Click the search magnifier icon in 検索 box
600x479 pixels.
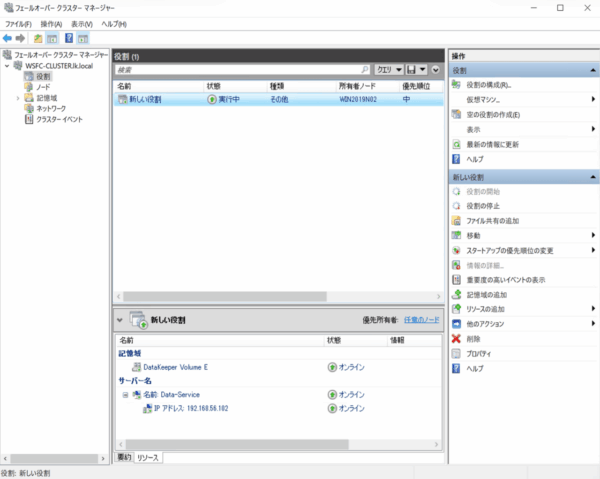(x=365, y=69)
